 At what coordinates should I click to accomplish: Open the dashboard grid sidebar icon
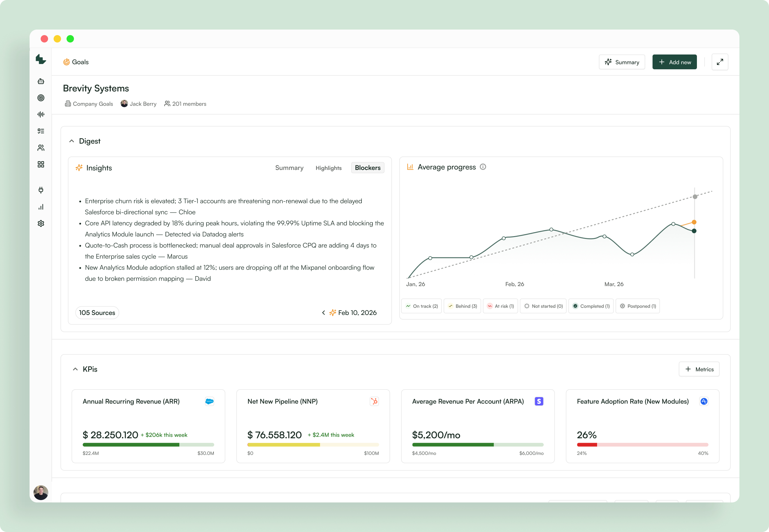[x=41, y=164]
